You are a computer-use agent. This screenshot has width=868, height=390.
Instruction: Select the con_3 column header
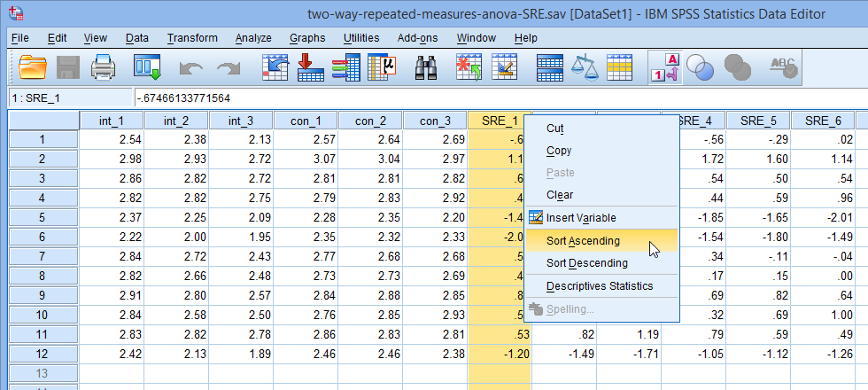[x=435, y=121]
